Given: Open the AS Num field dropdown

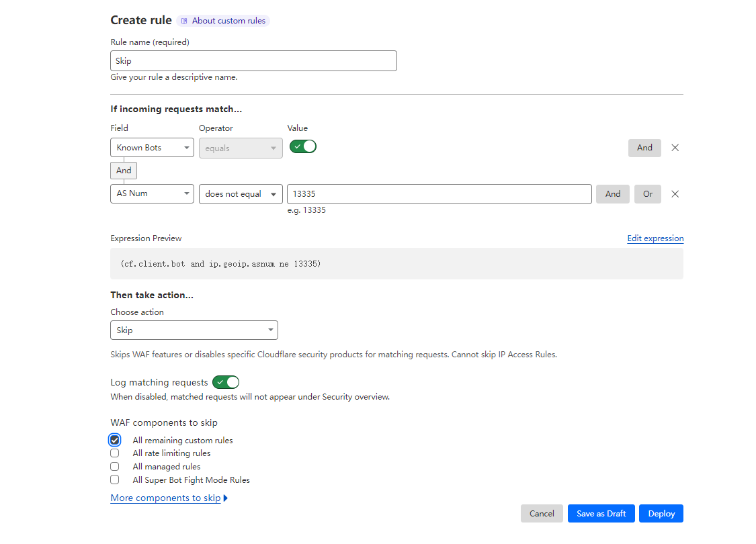Looking at the screenshot, I should click(152, 193).
